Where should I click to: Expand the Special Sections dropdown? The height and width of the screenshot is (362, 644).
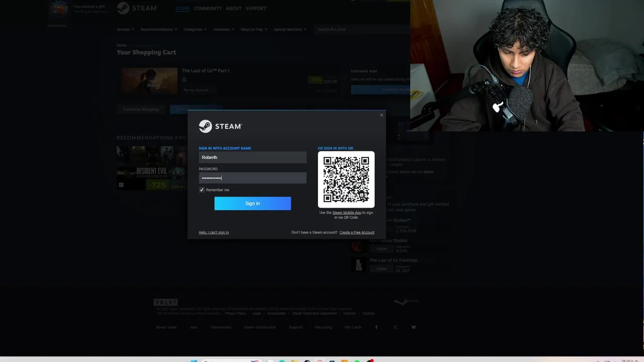290,30
